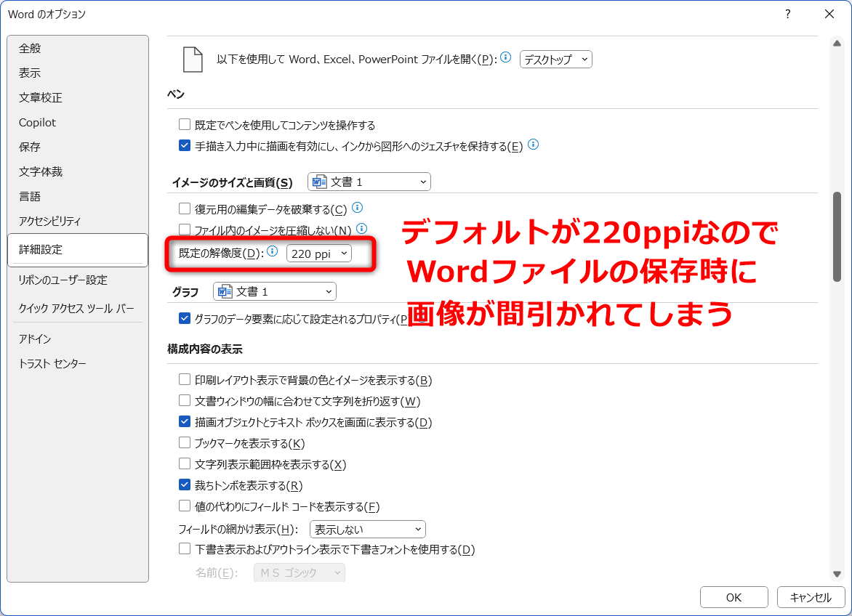Enable 既定でペンを使用してコンテンツを操作する checkbox
This screenshot has height=616, width=852.
coord(185,125)
